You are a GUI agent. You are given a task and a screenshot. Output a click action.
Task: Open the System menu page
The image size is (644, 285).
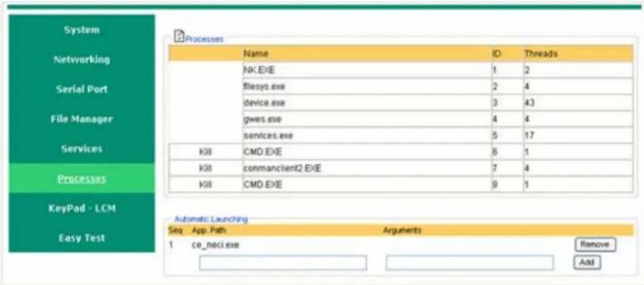82,30
